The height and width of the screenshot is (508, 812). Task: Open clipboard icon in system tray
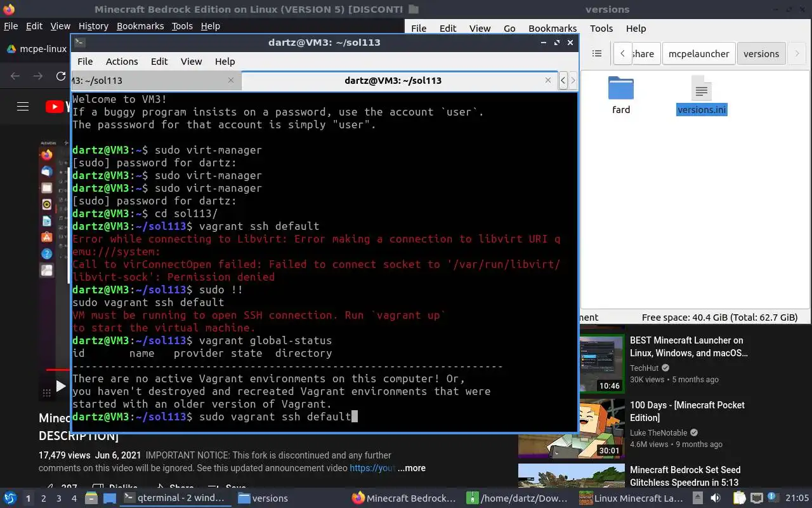[x=740, y=498]
